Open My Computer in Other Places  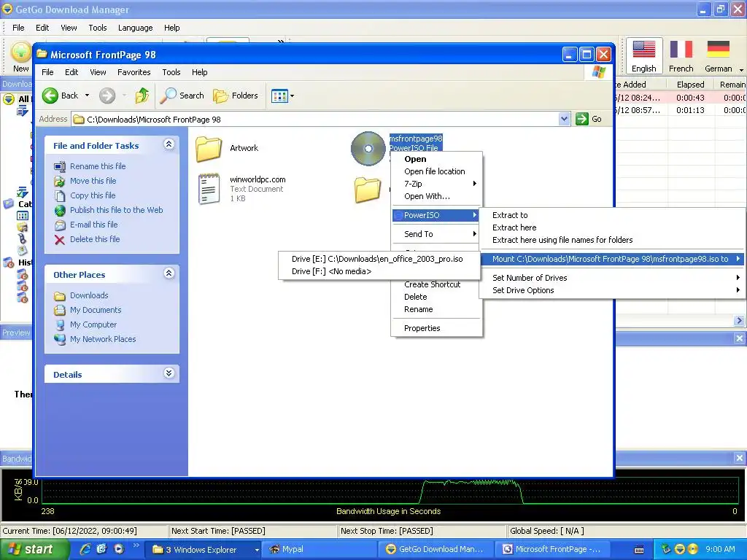pos(93,324)
